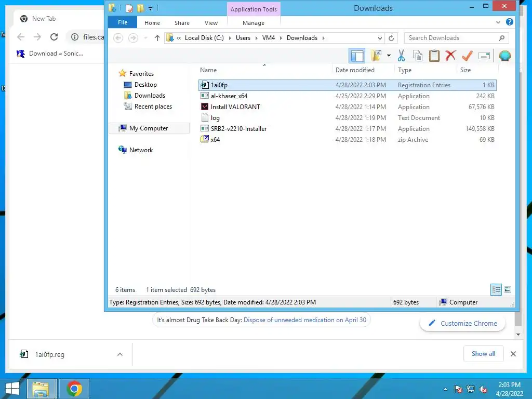Switch to the View ribbon tab
The image size is (532, 399).
tap(211, 23)
